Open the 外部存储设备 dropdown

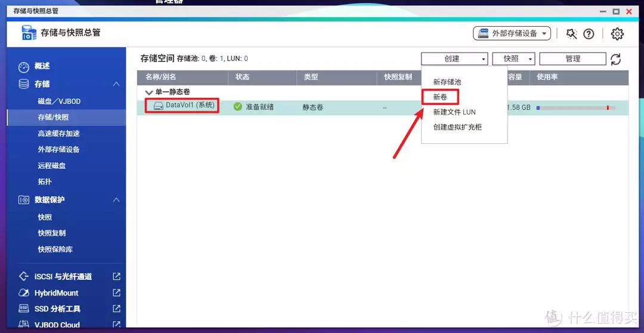(512, 33)
